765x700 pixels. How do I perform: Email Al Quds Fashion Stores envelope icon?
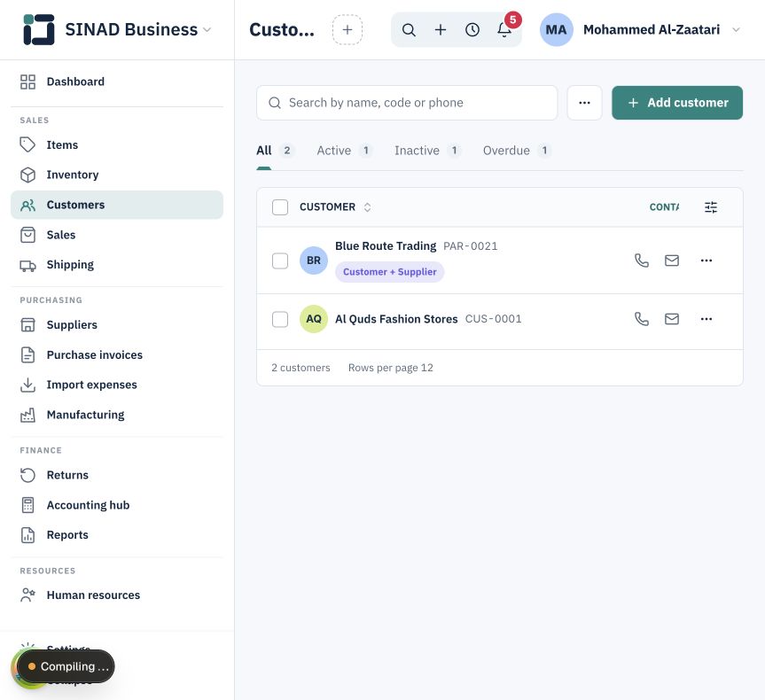(672, 319)
